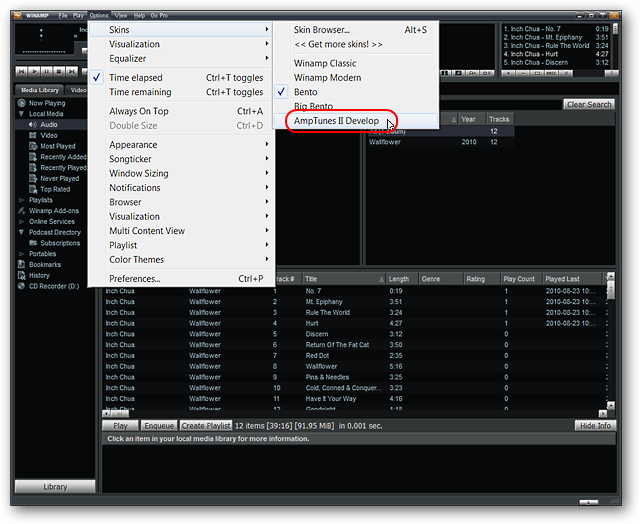The width and height of the screenshot is (640, 524).
Task: Expand the Skins submenu
Action: point(182,29)
